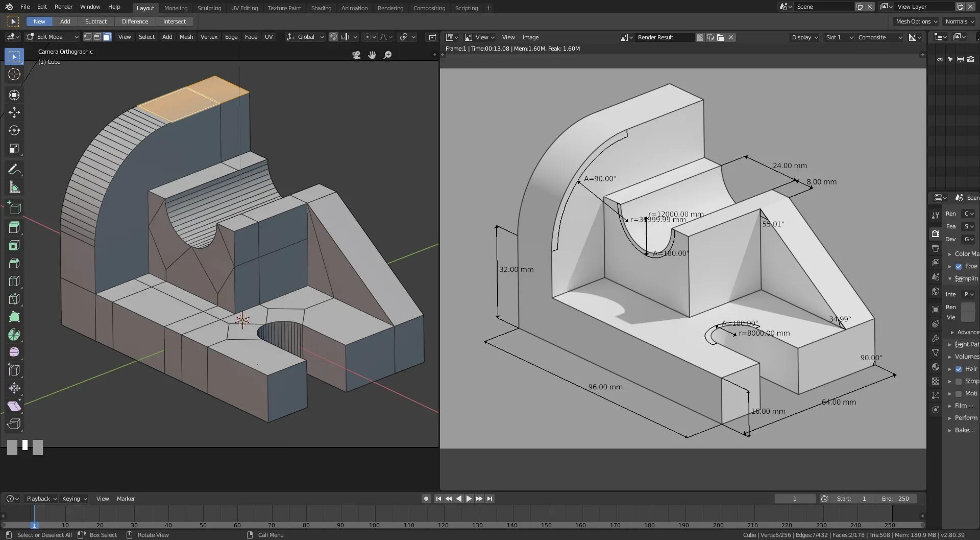Select the Knife tool

click(x=14, y=299)
